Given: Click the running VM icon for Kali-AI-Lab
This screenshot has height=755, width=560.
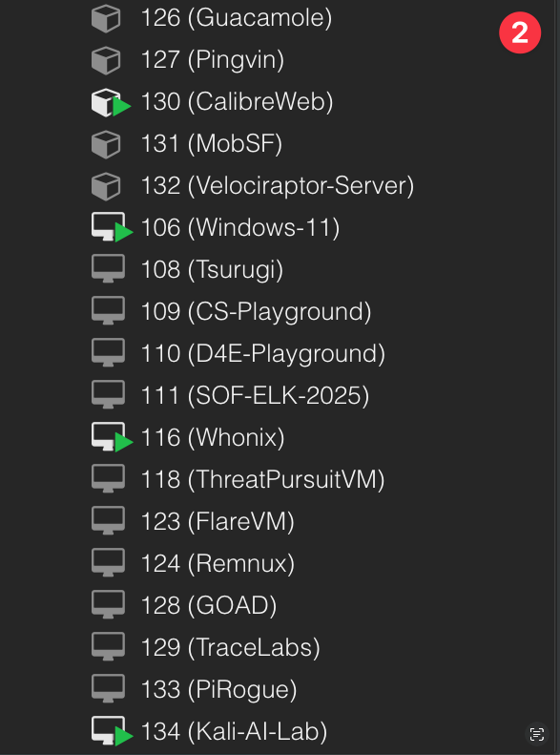Looking at the screenshot, I should tap(112, 731).
